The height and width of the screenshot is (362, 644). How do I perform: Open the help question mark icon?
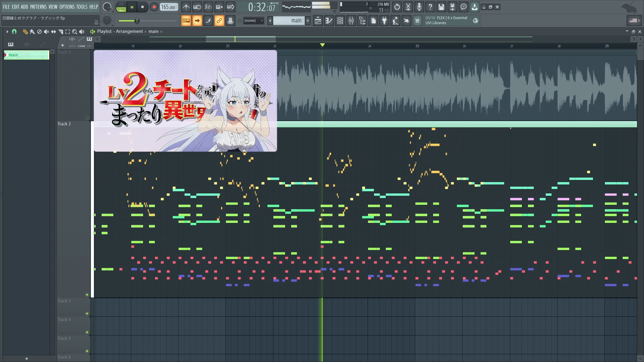pos(430,7)
